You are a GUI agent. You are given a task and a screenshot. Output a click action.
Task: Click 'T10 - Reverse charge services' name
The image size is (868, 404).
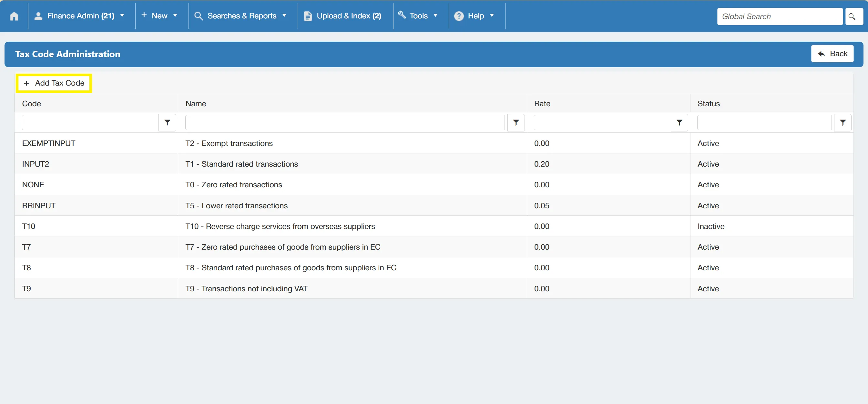click(x=280, y=226)
